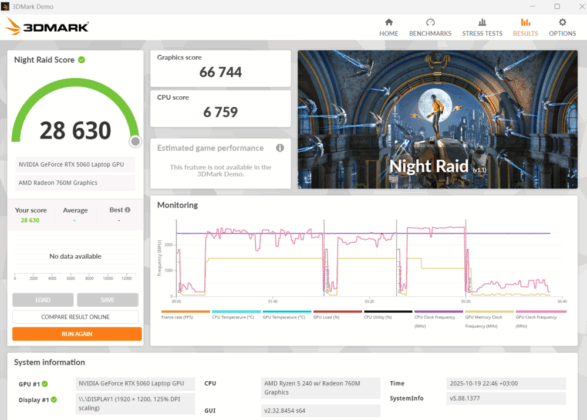Click the overall score 28 630
Image resolution: width=587 pixels, height=420 pixels.
[x=75, y=131]
